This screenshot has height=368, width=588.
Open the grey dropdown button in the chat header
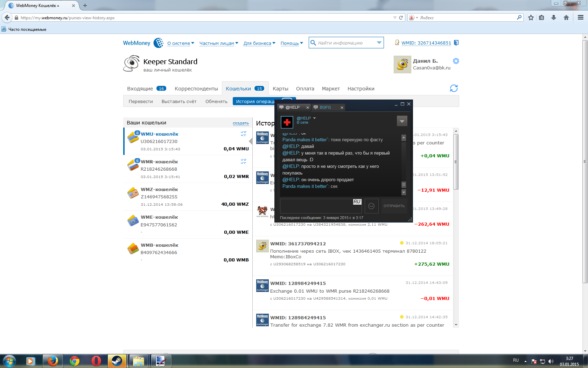coord(402,121)
